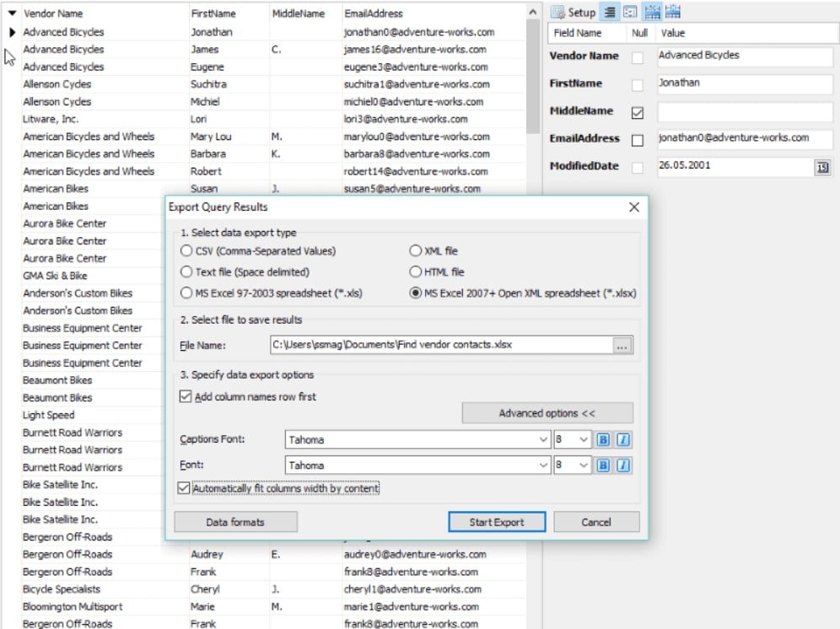Screen dimensions: 840x629
Task: Browse for export file with ellipsis button
Action: pyautogui.click(x=622, y=346)
